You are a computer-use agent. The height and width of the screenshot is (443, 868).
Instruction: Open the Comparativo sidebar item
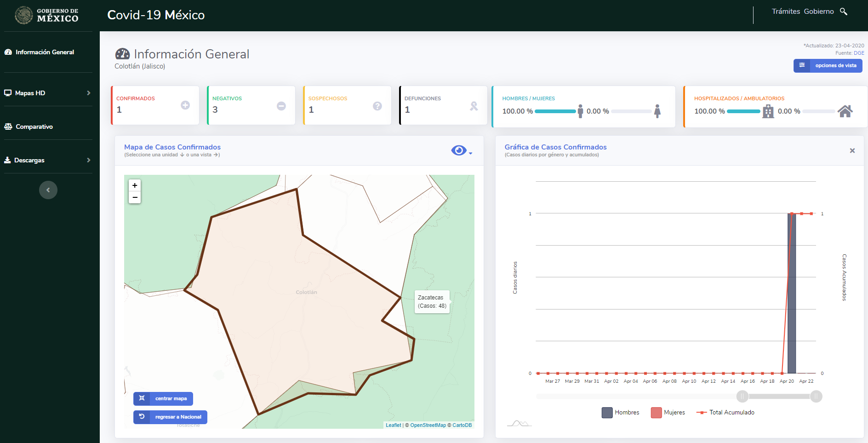(x=29, y=127)
